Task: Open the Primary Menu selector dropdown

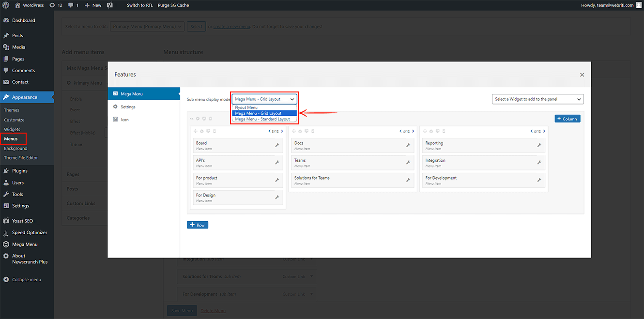Action: pos(147,27)
